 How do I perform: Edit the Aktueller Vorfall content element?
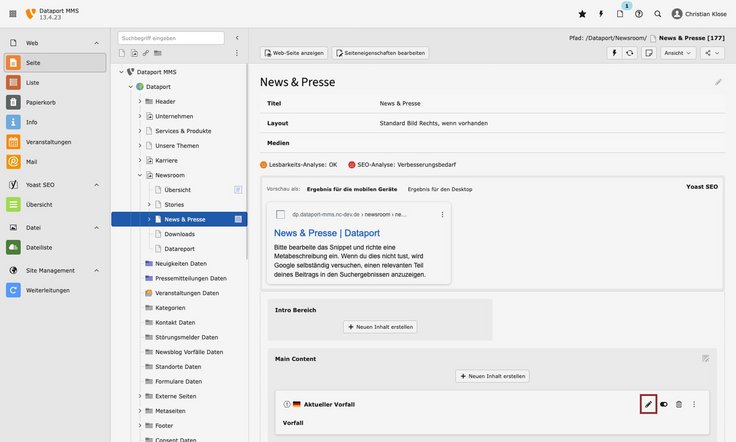pos(648,404)
